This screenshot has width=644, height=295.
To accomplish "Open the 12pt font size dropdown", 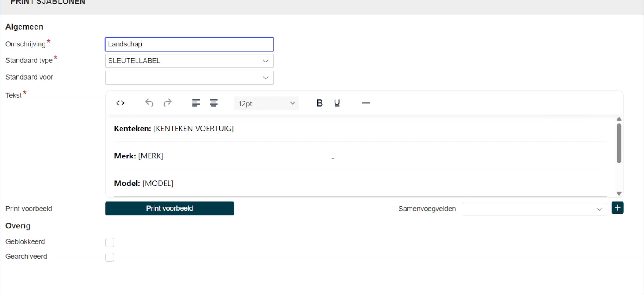I will [266, 103].
